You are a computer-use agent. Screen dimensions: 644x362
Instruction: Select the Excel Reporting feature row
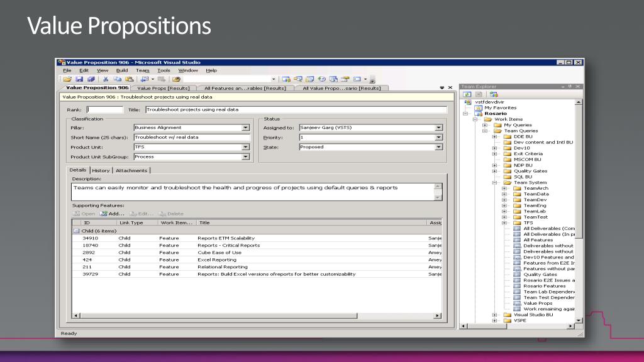pos(257,260)
